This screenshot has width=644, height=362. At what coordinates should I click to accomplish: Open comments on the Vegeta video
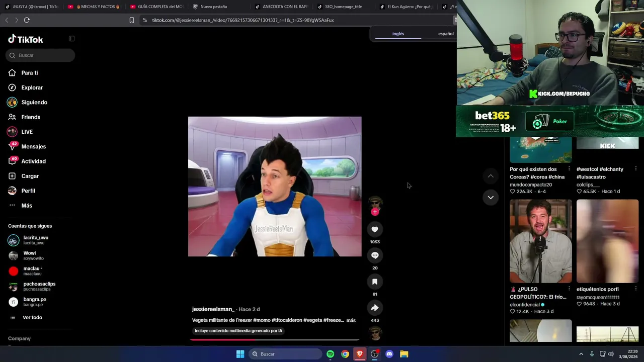(375, 255)
